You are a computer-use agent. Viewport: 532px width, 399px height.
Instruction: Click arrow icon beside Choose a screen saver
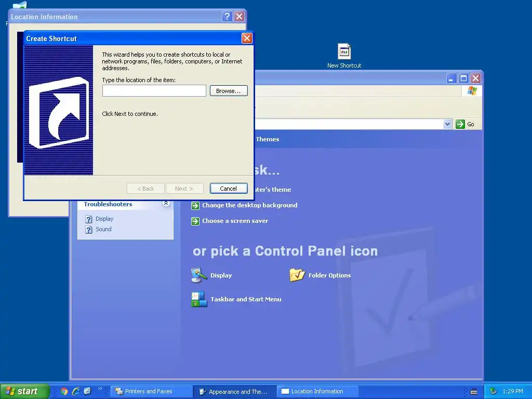195,221
